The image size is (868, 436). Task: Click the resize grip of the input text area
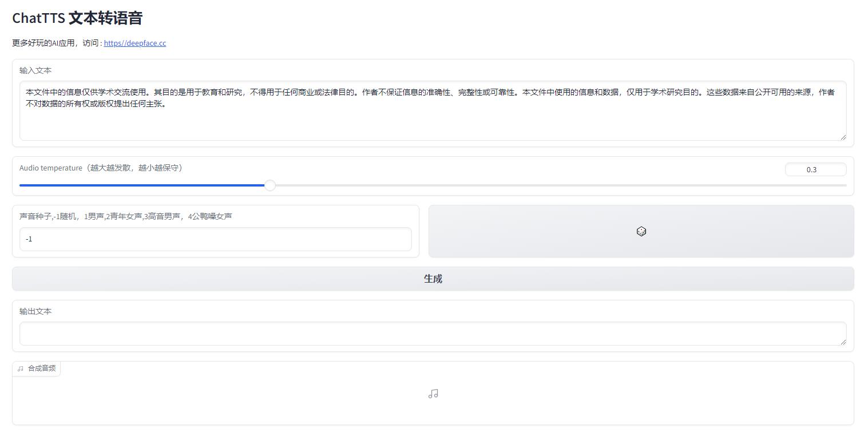tap(843, 137)
